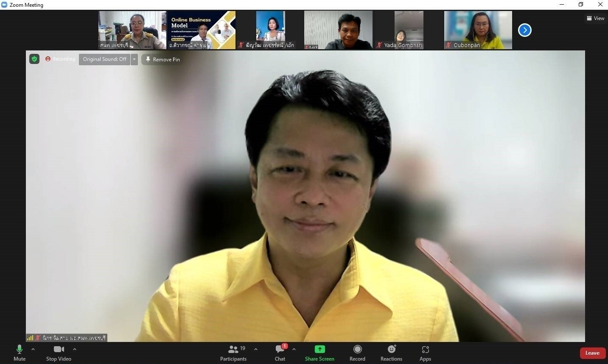Select the Online Business Model participant thumbnail
608x364 pixels.
pyautogui.click(x=201, y=30)
